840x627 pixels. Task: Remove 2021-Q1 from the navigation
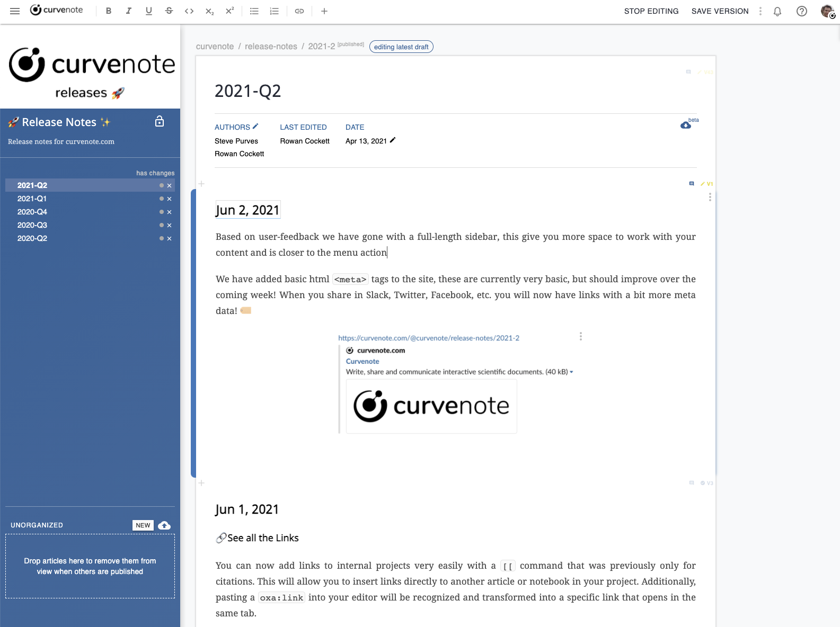[x=170, y=199]
